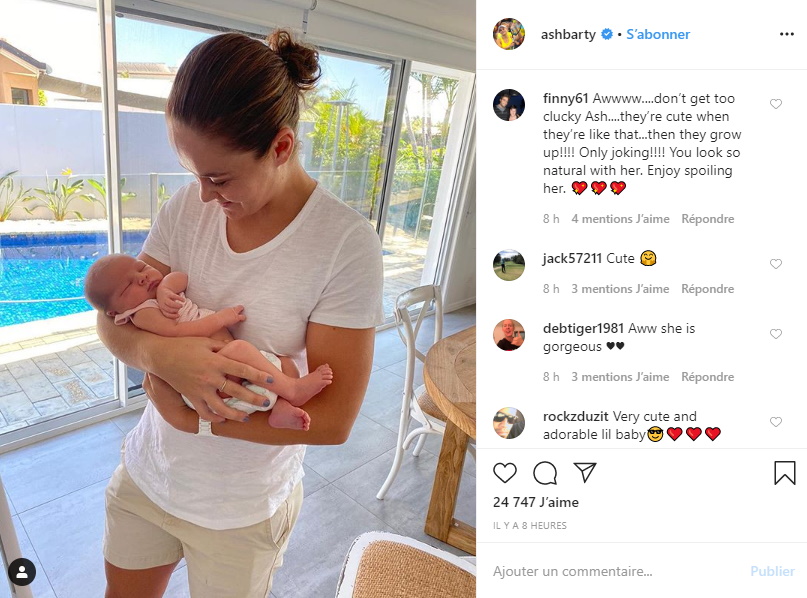Screen dimensions: 807x598
Task: View 4 mentions J'aime on finny61's comment
Action: click(x=620, y=219)
